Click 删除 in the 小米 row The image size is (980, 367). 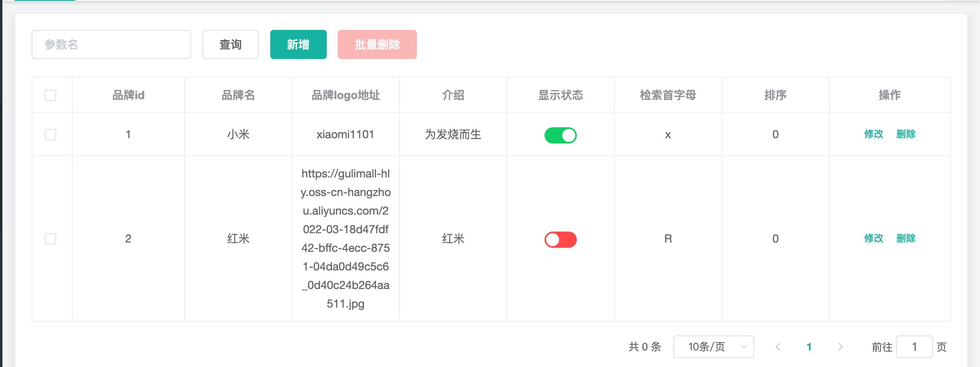pos(906,134)
